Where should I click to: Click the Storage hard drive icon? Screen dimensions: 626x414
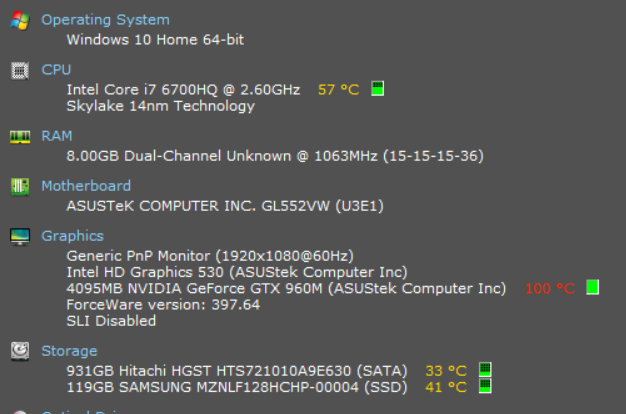coord(19,351)
